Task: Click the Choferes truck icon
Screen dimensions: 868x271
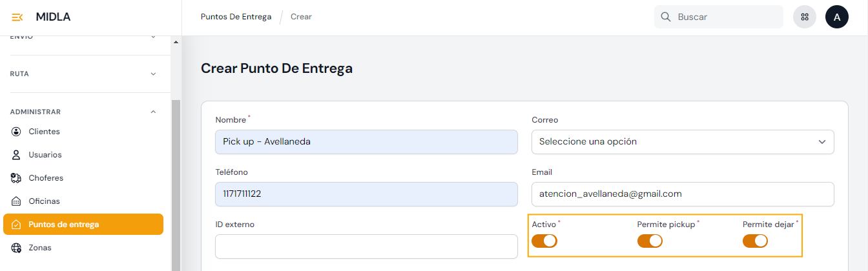Action: (17, 178)
